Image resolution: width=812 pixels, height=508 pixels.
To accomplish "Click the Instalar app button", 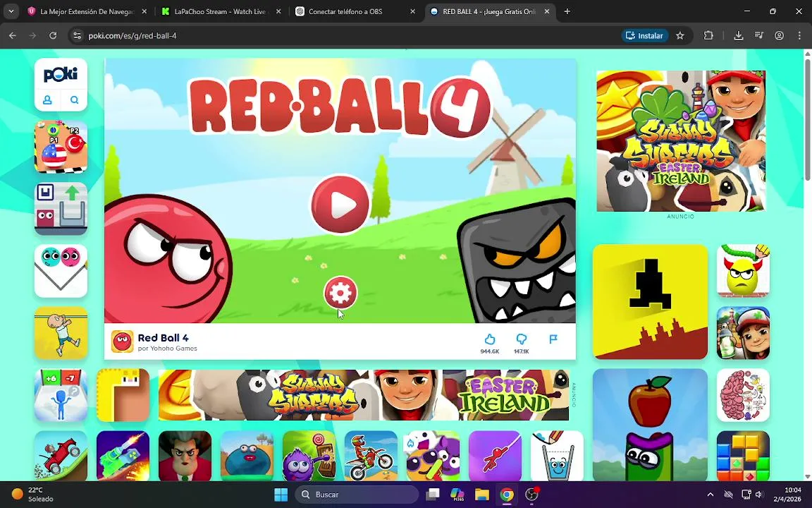I will (644, 36).
